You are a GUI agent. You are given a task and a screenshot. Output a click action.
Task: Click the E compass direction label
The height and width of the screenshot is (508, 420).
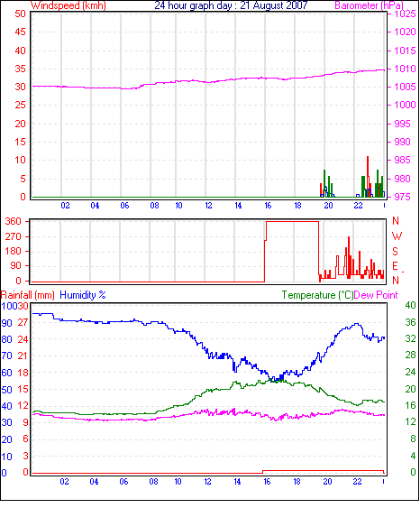click(x=395, y=266)
